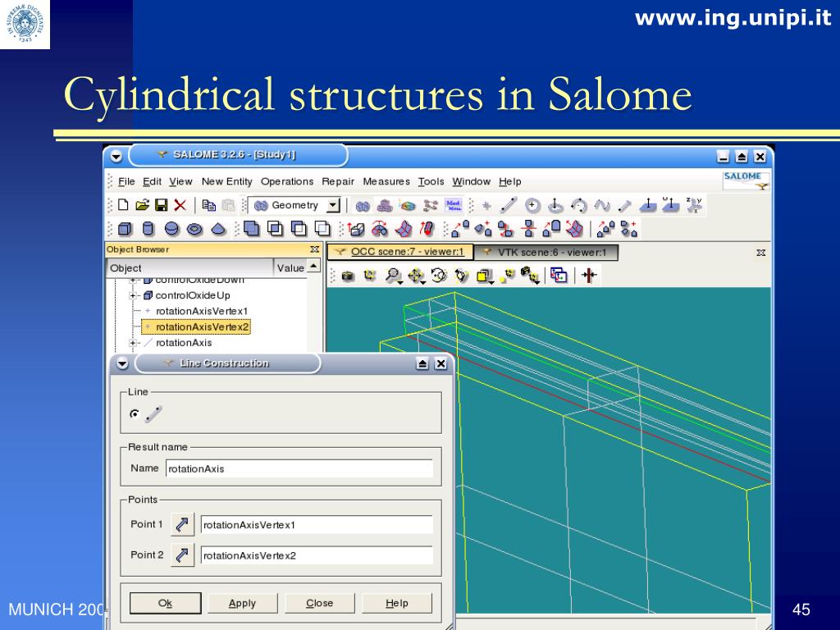The width and height of the screenshot is (840, 630).
Task: Open the Edit menu
Action: [x=152, y=181]
